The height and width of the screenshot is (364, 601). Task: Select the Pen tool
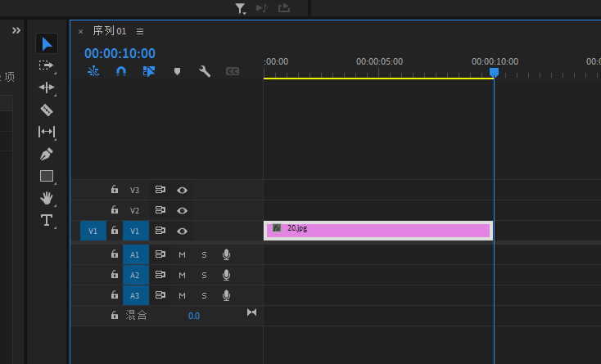(x=47, y=154)
